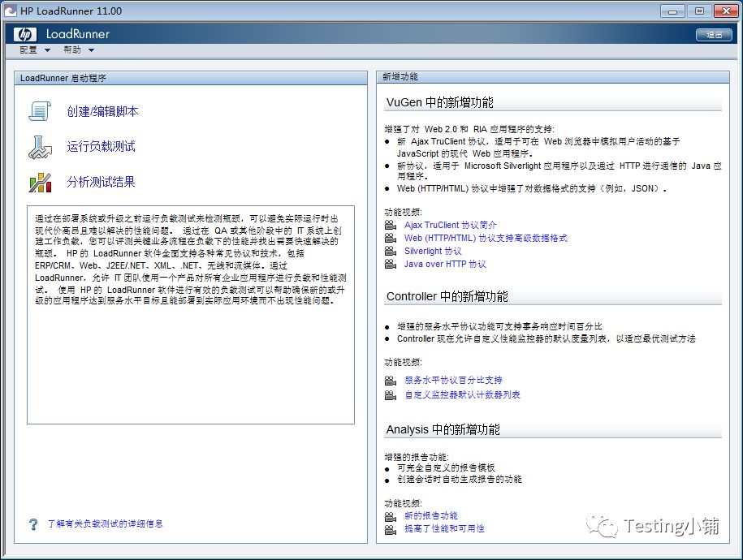
Task: Open the 配置 menu
Action: (28, 50)
